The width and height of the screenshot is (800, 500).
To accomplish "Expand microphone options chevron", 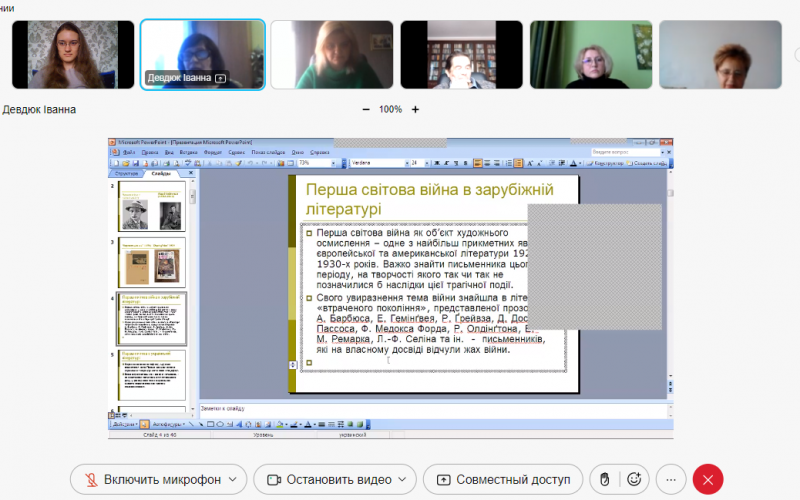I will (x=233, y=479).
